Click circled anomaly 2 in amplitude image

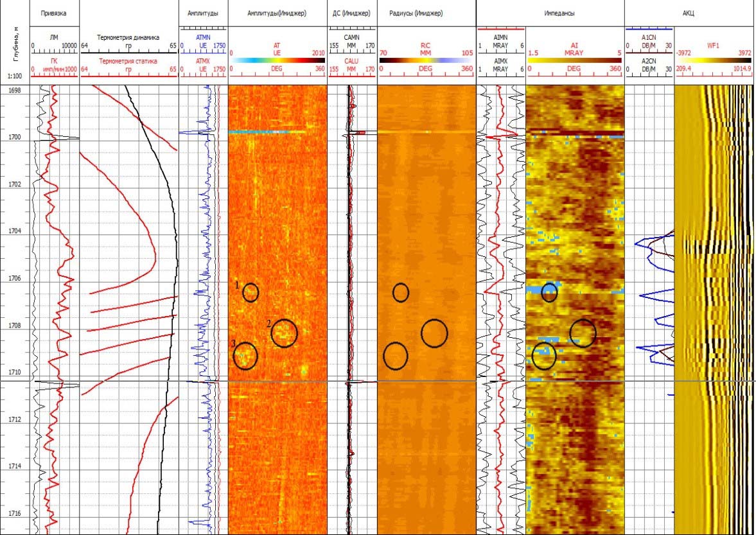pos(284,333)
